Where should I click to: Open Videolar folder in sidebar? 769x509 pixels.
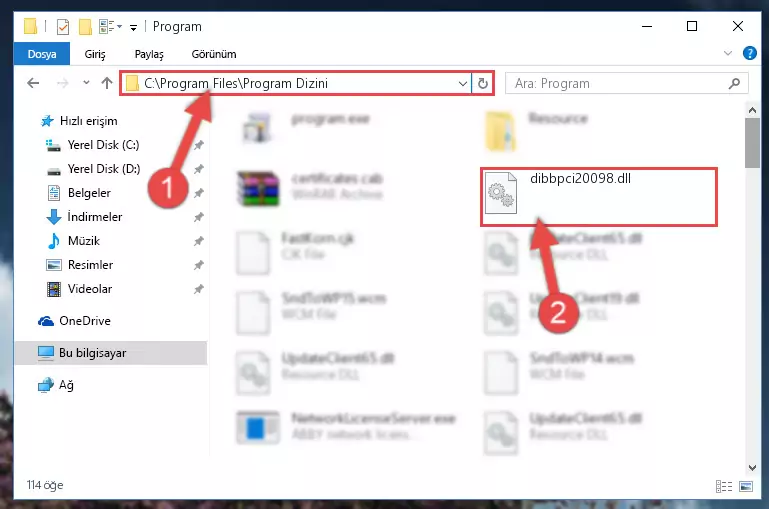90,289
